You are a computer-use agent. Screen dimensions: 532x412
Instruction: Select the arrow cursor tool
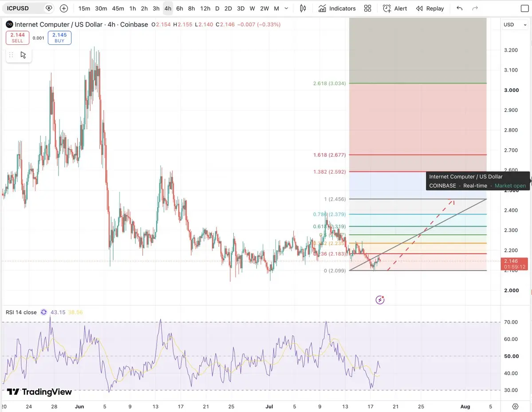(23, 55)
